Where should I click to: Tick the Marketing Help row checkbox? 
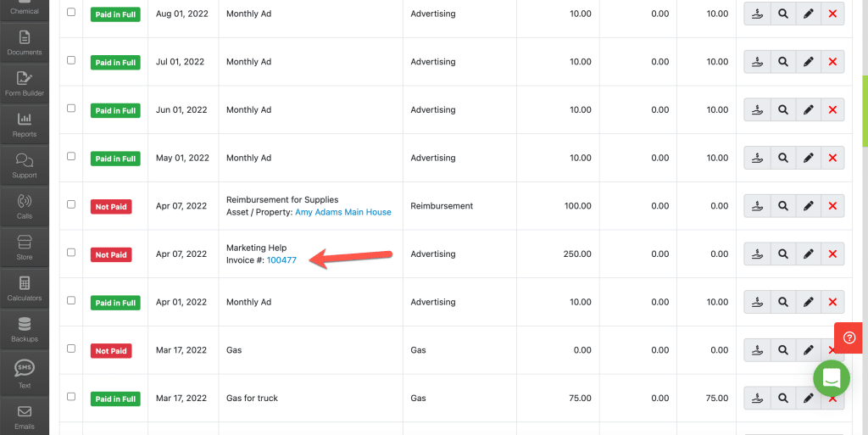71,252
